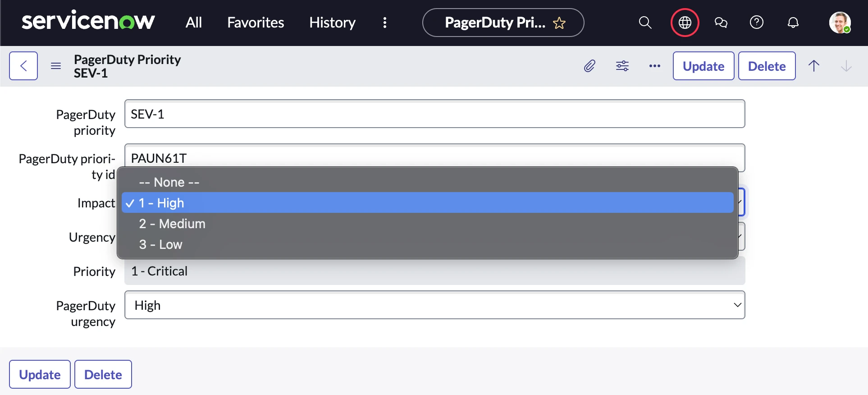Open the All menu

point(194,23)
